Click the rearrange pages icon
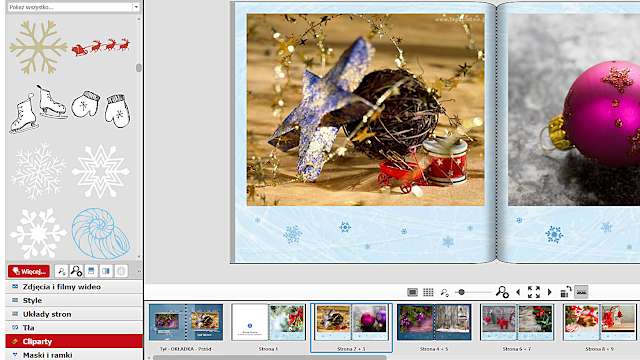Viewport: 640px width, 360px height. point(566,292)
